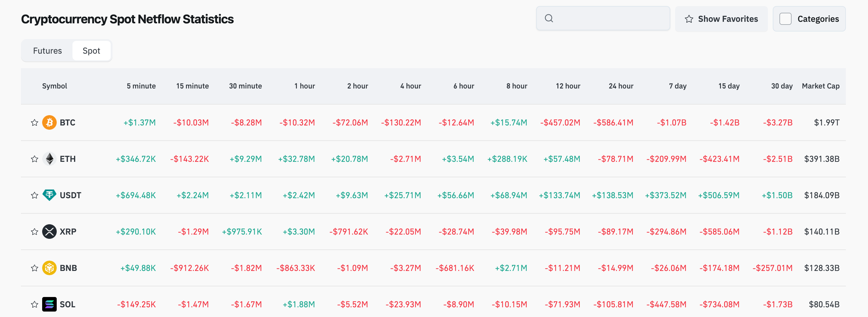Click the BNB coin icon
This screenshot has width=868, height=317.
[x=49, y=268]
